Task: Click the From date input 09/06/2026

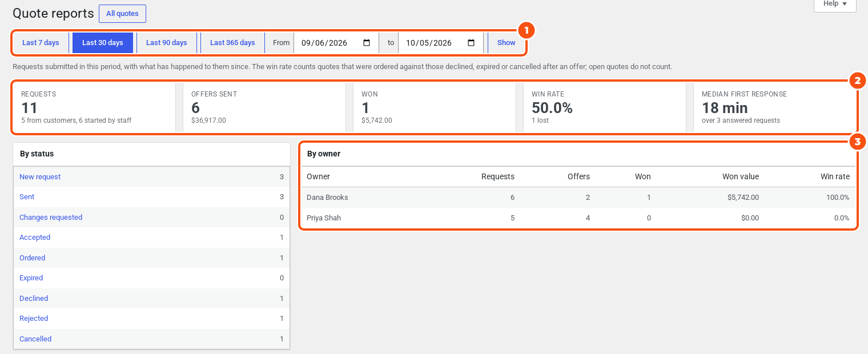Action: [336, 43]
